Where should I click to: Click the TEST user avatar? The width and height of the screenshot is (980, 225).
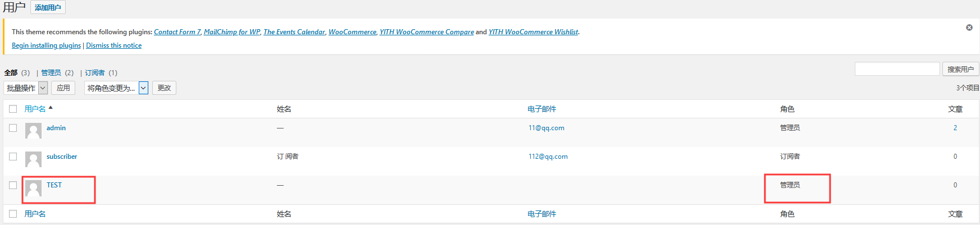(x=34, y=188)
